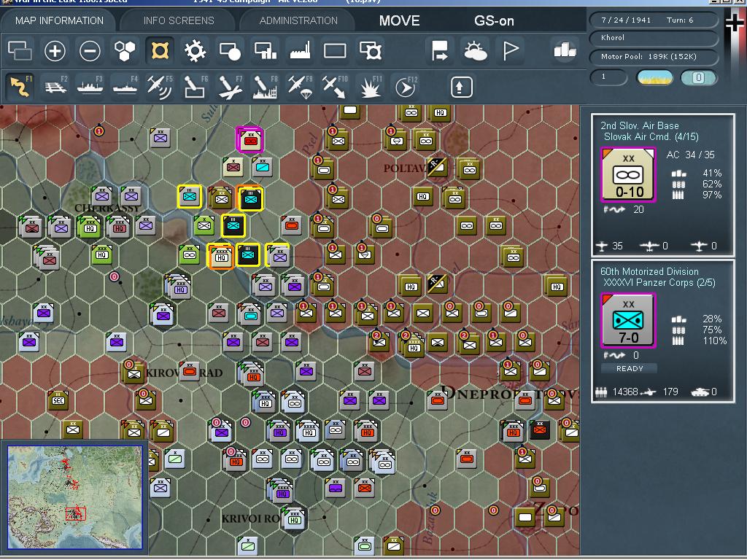Zoom in the map with the plus icon
747x560 pixels.
pos(55,50)
